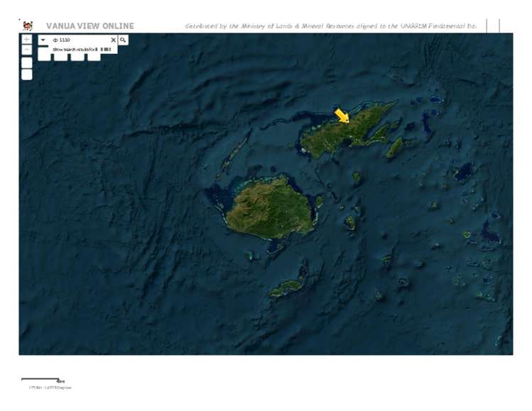Click the zoom in plus button
The height and width of the screenshot is (411, 532).
click(x=26, y=40)
